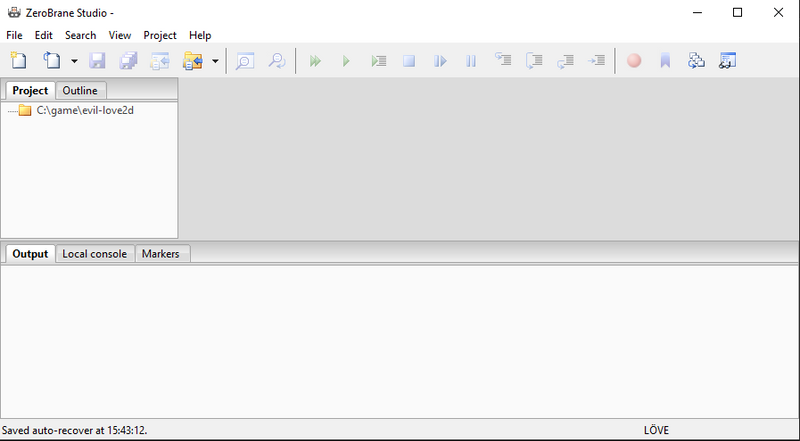Open the Project menu
The width and height of the screenshot is (800, 441).
(160, 35)
